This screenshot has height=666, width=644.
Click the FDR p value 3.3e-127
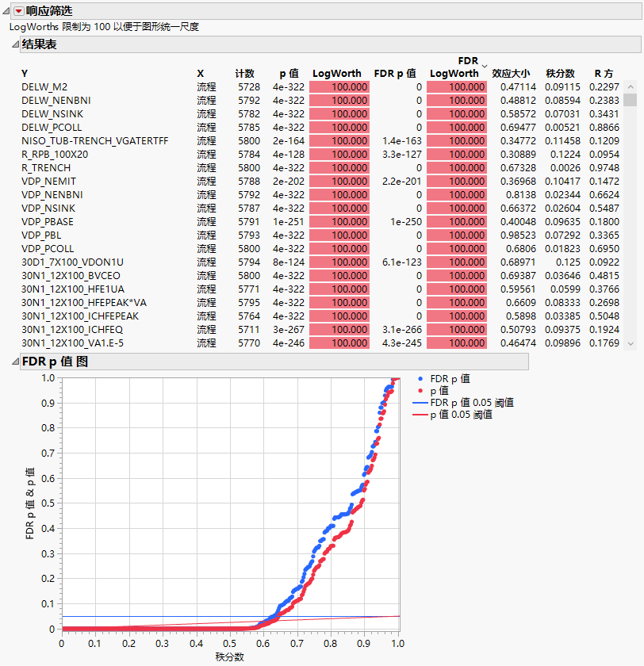pyautogui.click(x=402, y=155)
